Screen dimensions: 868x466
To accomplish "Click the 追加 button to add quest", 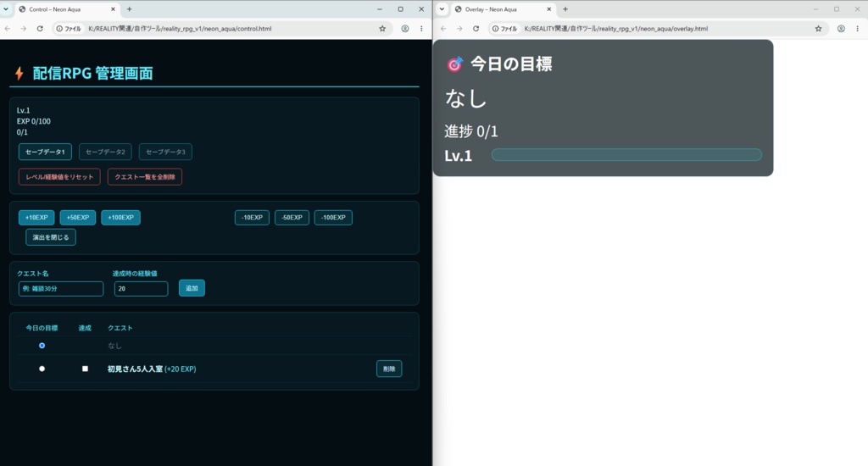I will pos(192,288).
